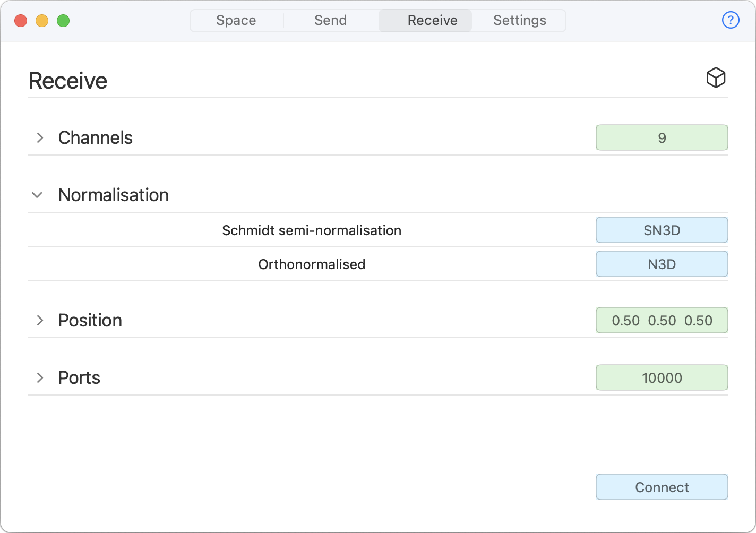Minimize the window with the yellow button

pyautogui.click(x=42, y=21)
